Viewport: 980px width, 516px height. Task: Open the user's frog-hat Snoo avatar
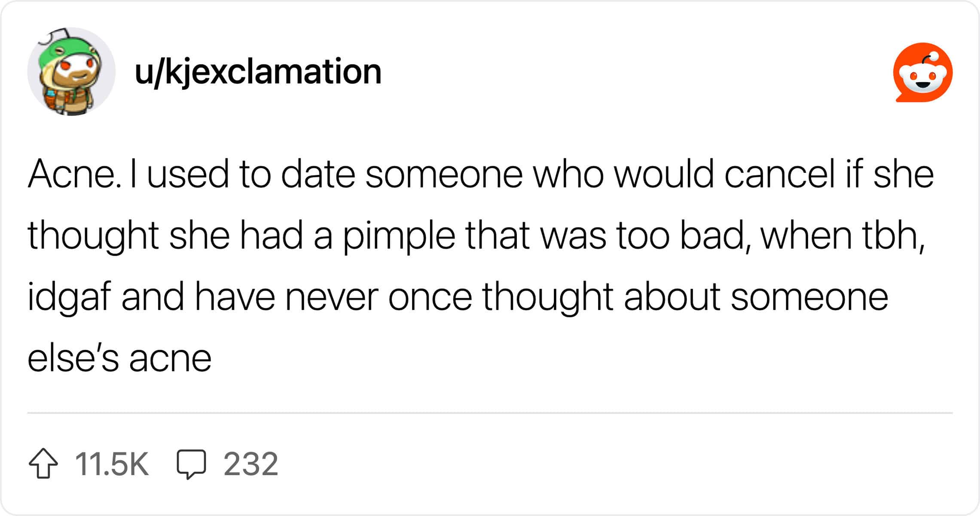pos(71,72)
